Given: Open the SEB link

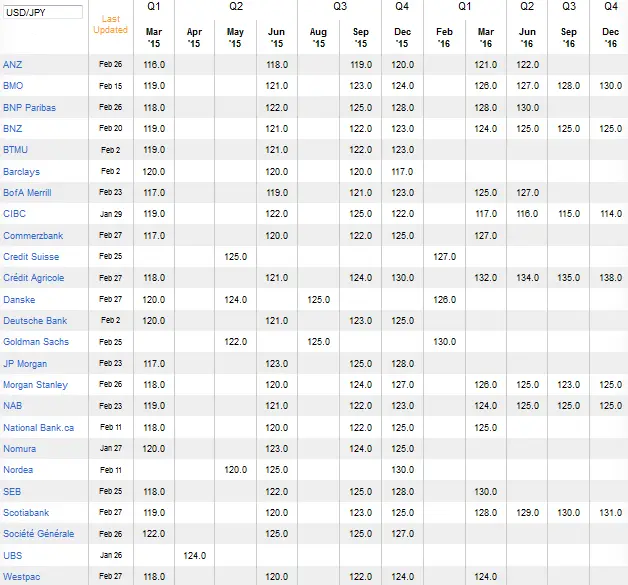Looking at the screenshot, I should pyautogui.click(x=12, y=491).
